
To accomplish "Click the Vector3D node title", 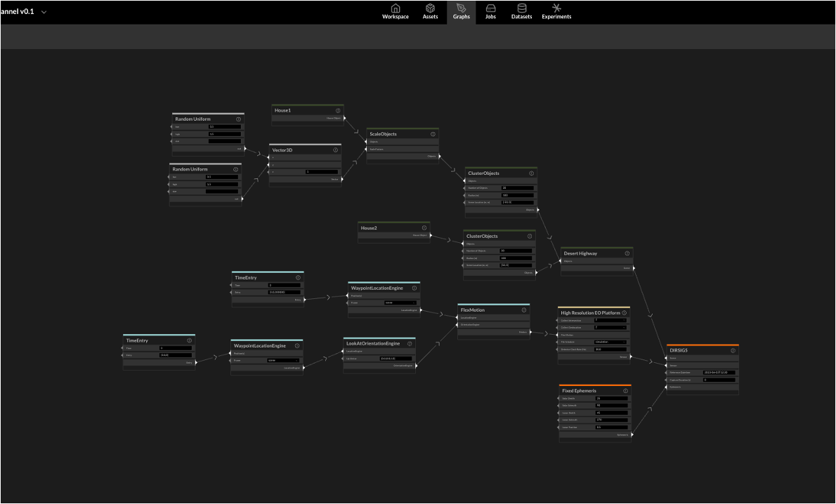I will pos(282,150).
